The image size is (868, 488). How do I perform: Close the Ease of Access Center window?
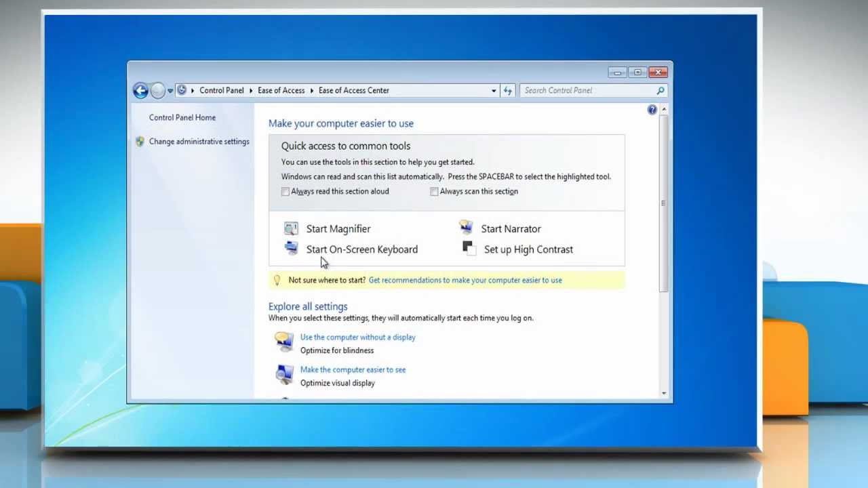[x=658, y=73]
